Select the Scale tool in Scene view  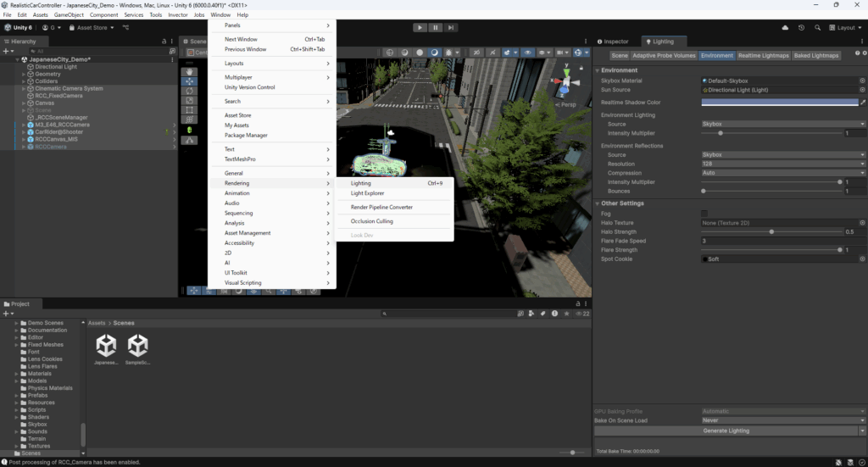click(x=189, y=100)
